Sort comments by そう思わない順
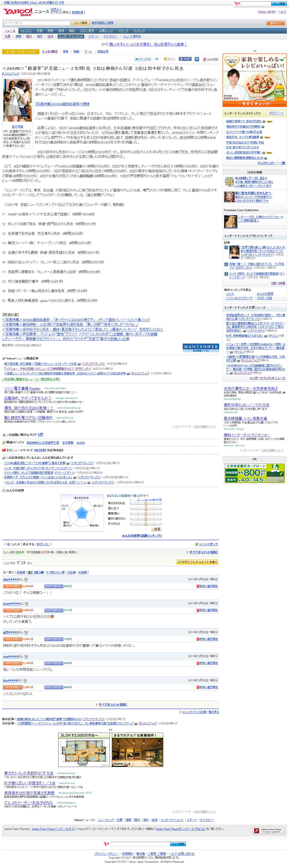Screen dimensions: 289x868 [55, 572]
